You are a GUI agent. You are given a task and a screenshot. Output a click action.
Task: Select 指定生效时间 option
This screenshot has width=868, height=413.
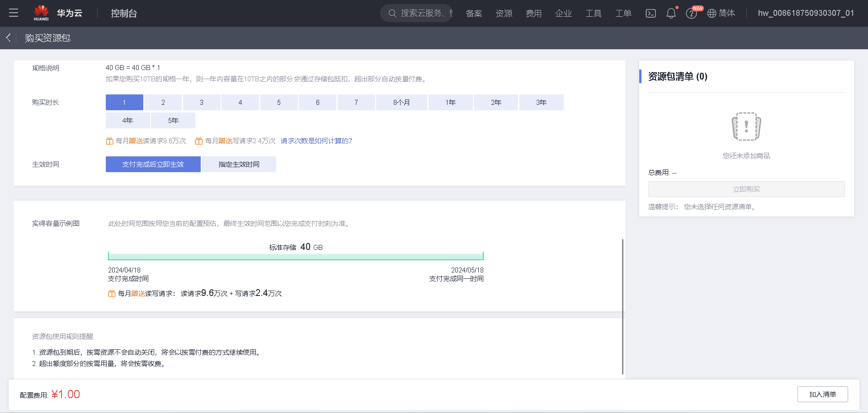[x=239, y=164]
